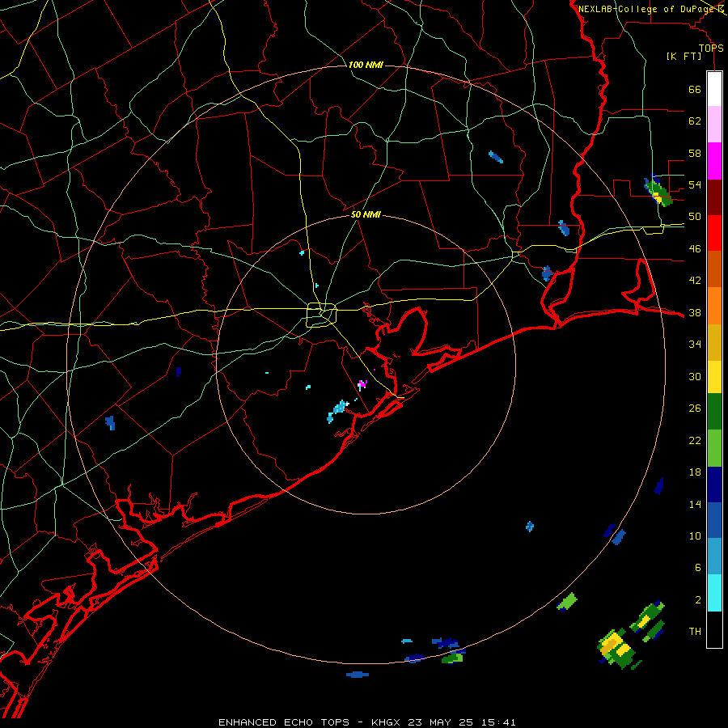
Task: Click the '26' legend value
Action: tap(695, 408)
